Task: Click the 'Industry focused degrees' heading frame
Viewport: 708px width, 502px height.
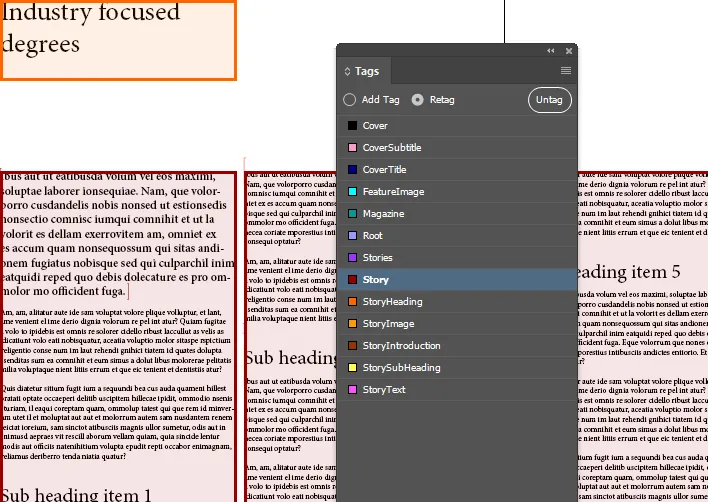Action: [118, 40]
